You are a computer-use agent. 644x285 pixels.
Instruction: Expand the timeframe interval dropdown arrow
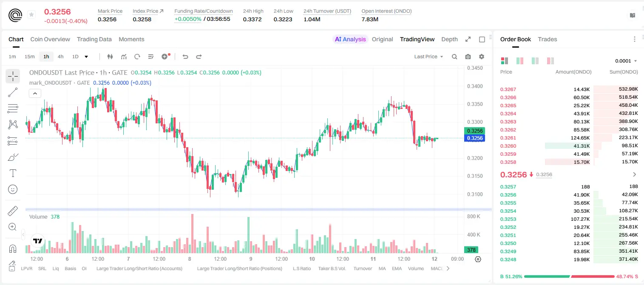click(86, 57)
